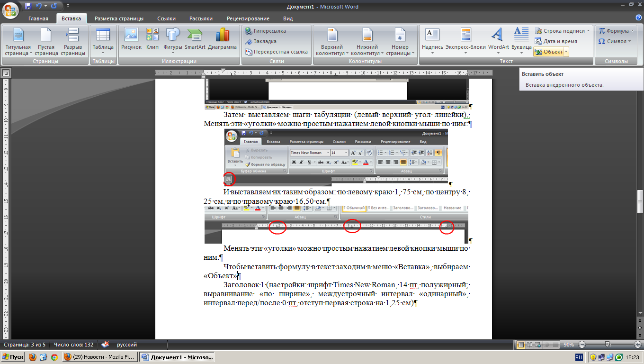Expand the Титульная страница cover page gallery

click(18, 42)
